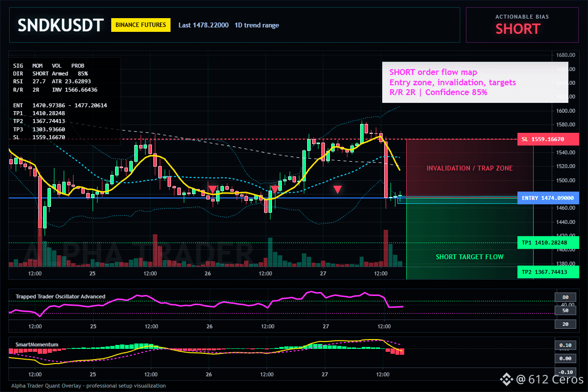Click the red triangle marker just after date 26

tap(212, 189)
